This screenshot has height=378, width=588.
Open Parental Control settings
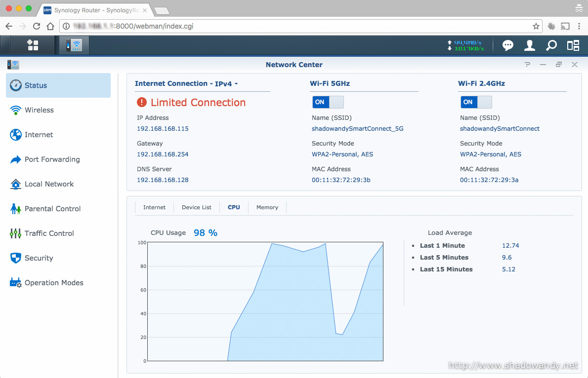[52, 209]
